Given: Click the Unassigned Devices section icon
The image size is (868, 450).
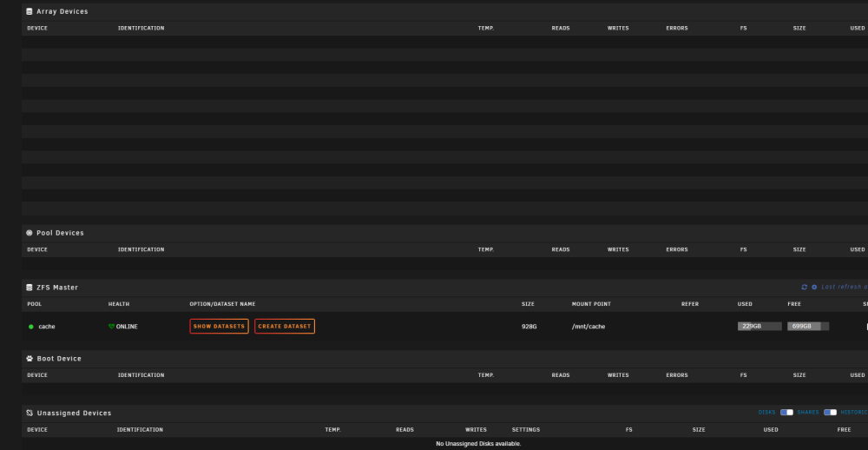Looking at the screenshot, I should click(x=30, y=413).
